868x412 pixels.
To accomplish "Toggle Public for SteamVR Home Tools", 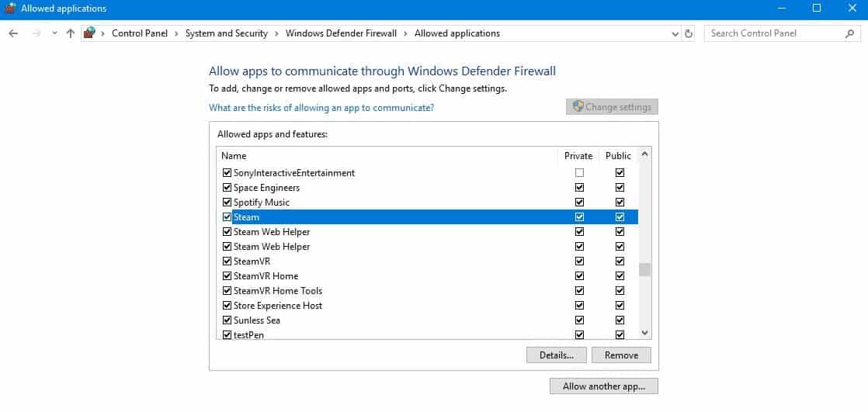I will point(620,290).
